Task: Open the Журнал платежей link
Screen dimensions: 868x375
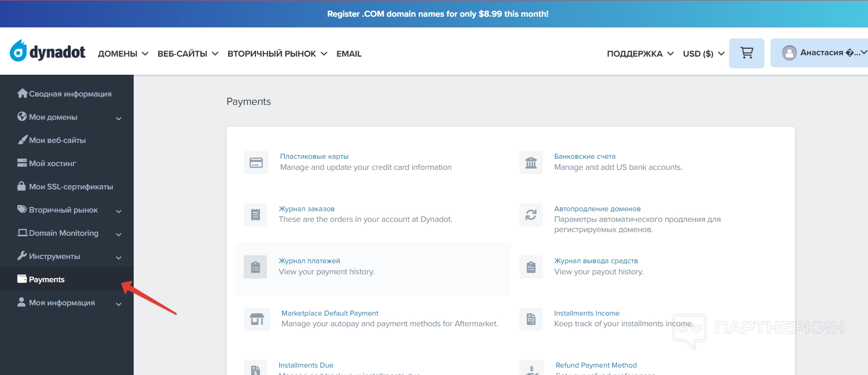Action: point(309,261)
